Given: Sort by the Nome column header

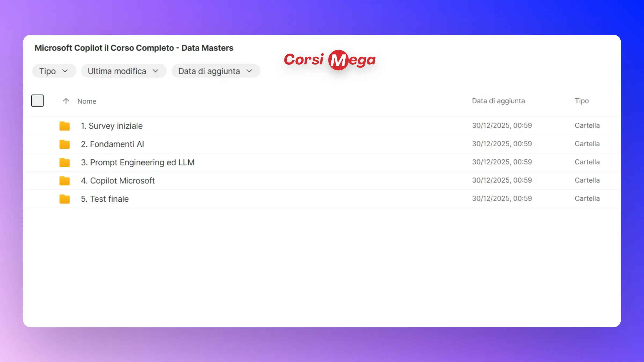Looking at the screenshot, I should (87, 101).
